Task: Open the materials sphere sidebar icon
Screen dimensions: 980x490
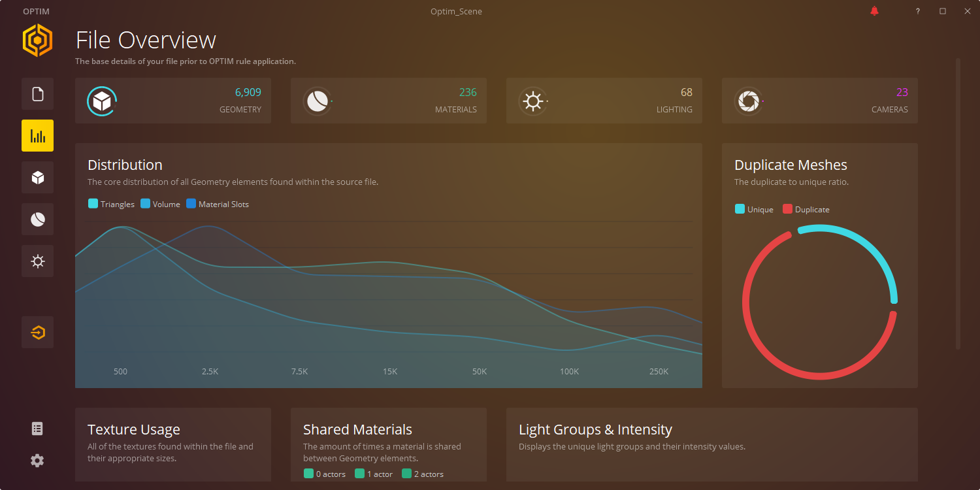Action: click(x=37, y=220)
